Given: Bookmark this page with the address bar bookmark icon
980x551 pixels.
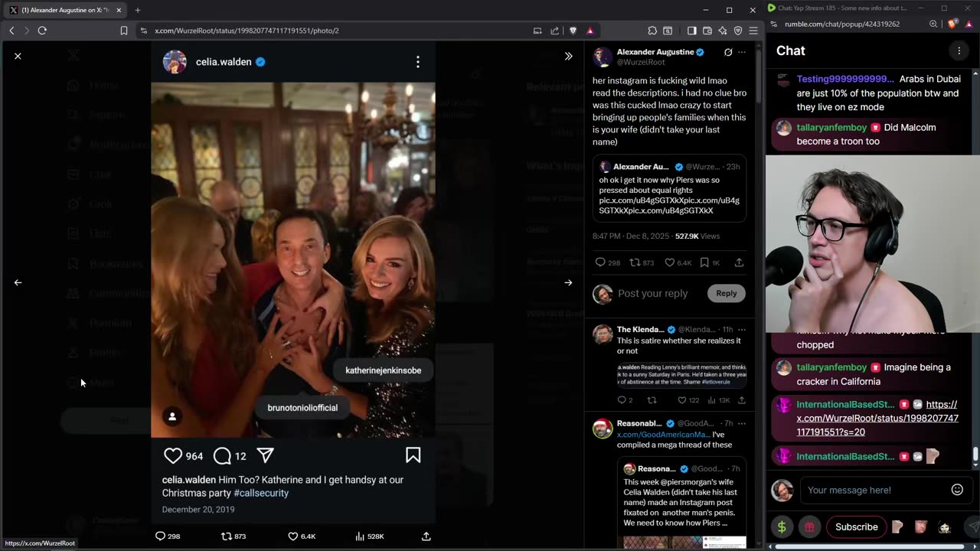Looking at the screenshot, I should tap(124, 31).
